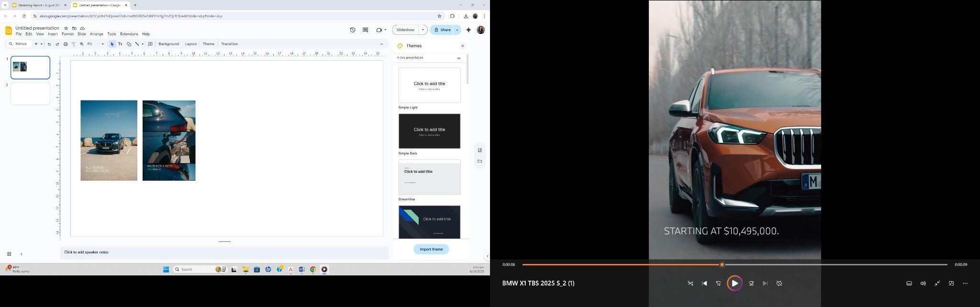Click the video seek bar progress handle

point(722,264)
